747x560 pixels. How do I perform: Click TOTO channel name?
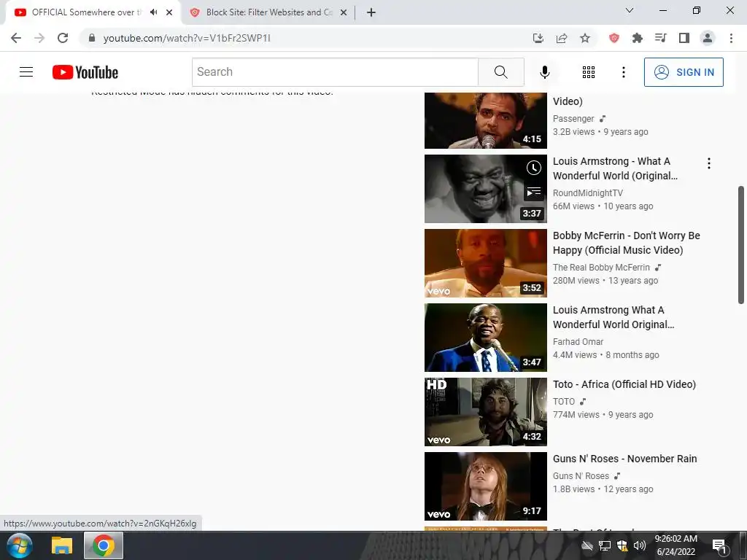564,402
